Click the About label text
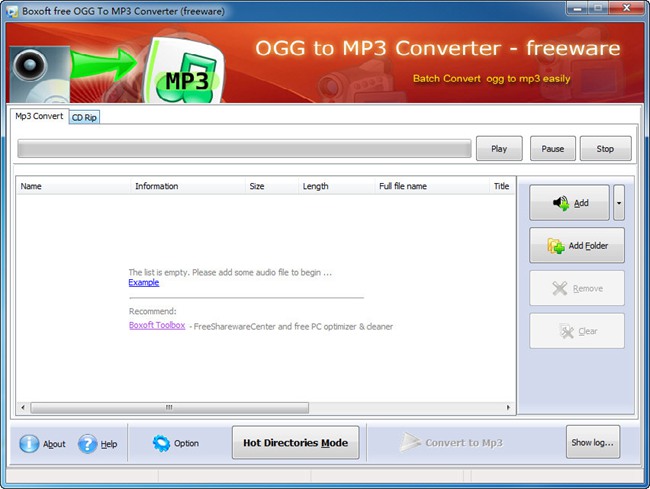Image resolution: width=650 pixels, height=489 pixels. 54,444
